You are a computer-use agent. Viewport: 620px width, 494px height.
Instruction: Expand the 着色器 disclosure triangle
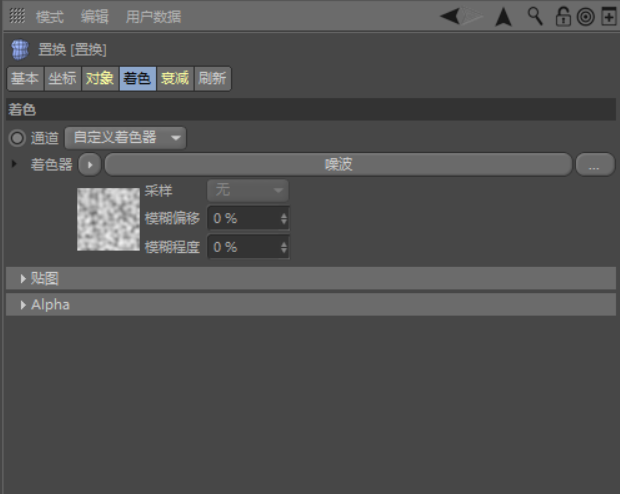tap(14, 163)
